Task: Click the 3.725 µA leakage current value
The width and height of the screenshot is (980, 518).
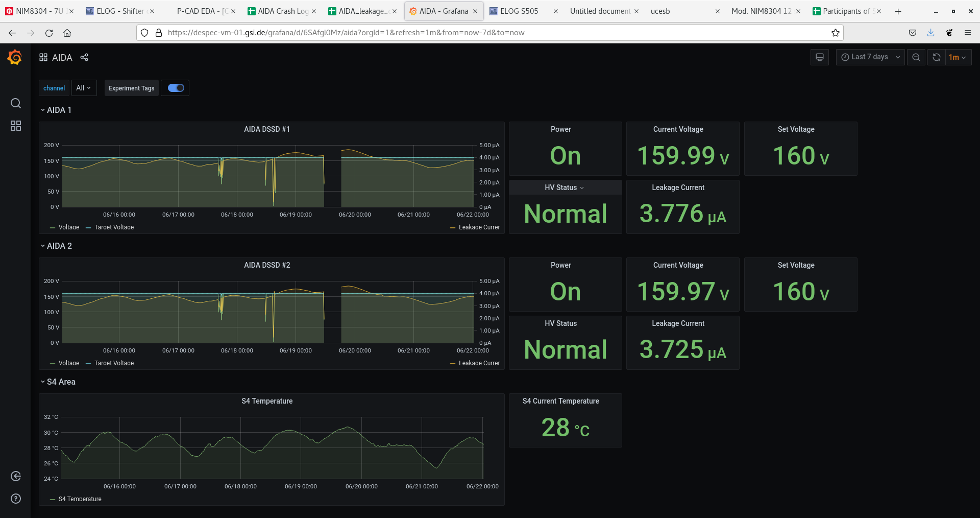Action: 683,350
